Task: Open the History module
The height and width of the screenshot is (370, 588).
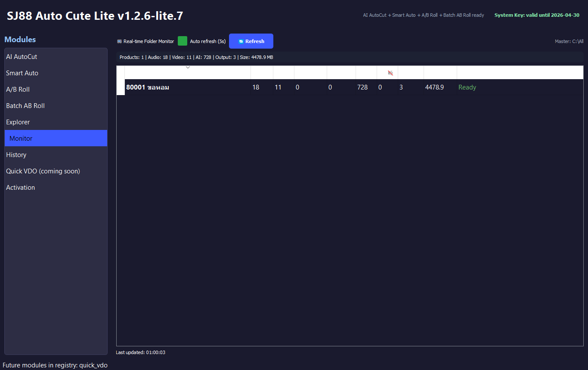Action: click(16, 155)
